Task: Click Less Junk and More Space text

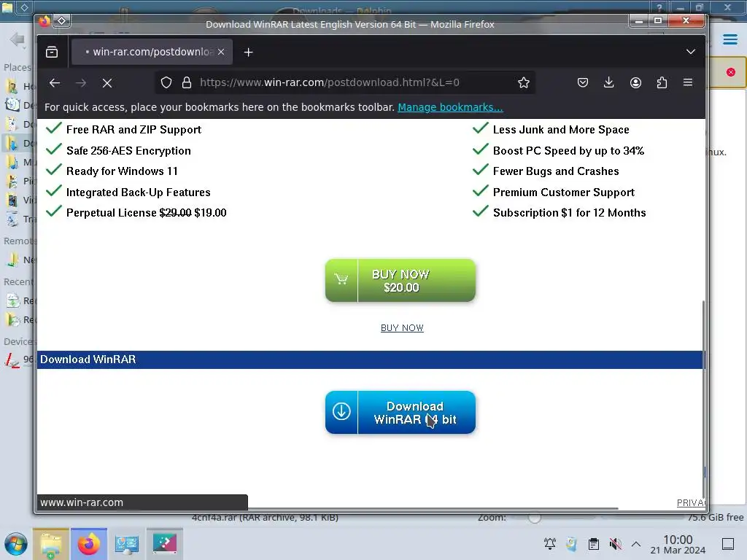Action: tap(561, 130)
